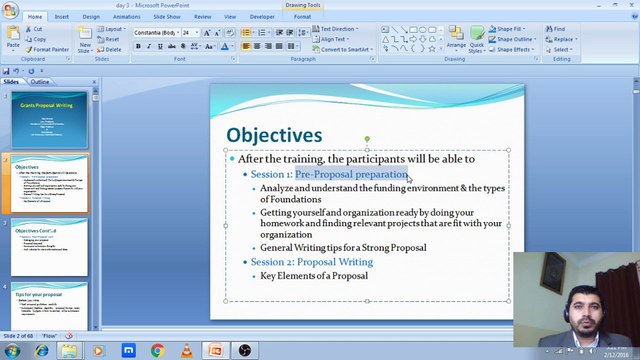Toggle Align Text Left
This screenshot has height=360, width=640.
(x=246, y=47)
